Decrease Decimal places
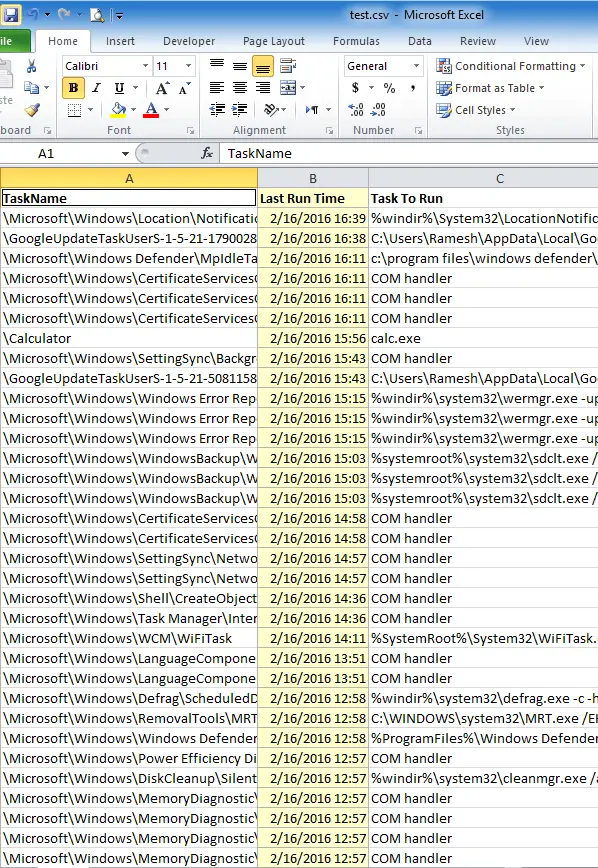The height and width of the screenshot is (868, 598). pyautogui.click(x=378, y=110)
